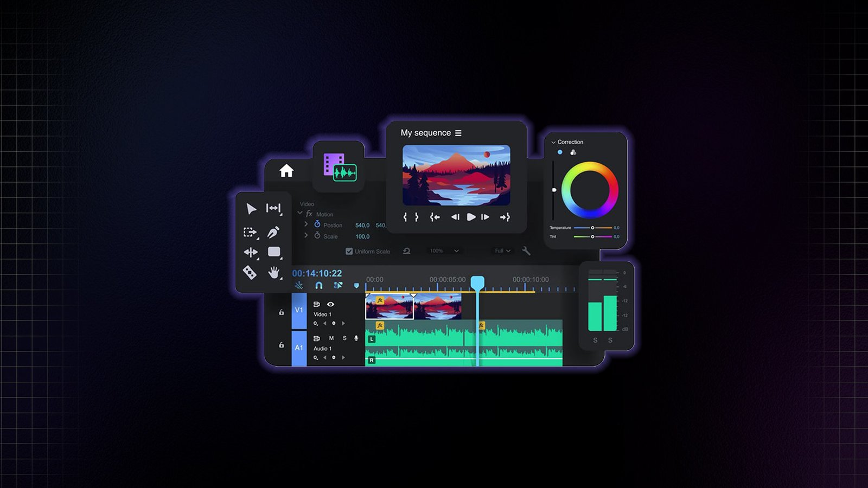This screenshot has height=488, width=868.
Task: Select the Pen tool
Action: coord(273,232)
